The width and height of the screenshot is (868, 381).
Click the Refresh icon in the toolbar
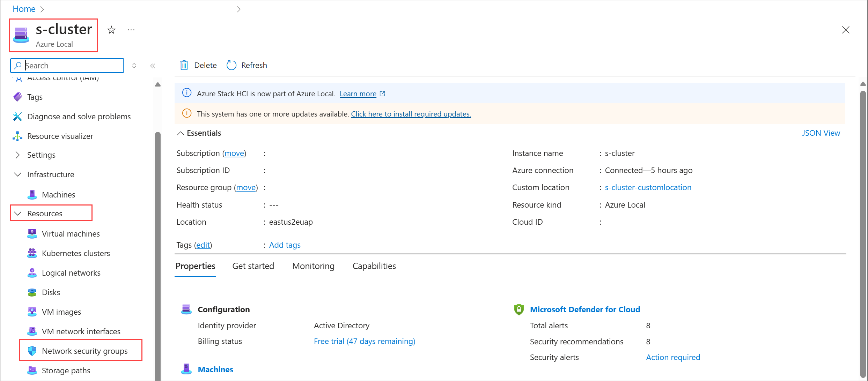click(x=231, y=65)
